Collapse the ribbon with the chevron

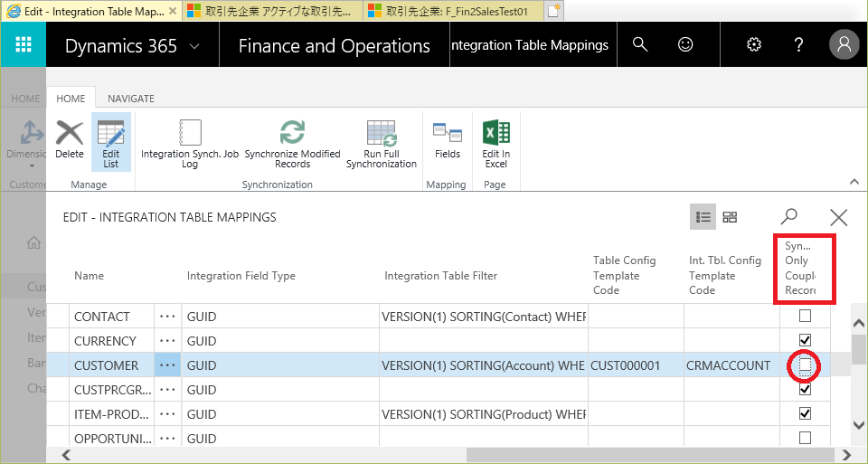[854, 182]
